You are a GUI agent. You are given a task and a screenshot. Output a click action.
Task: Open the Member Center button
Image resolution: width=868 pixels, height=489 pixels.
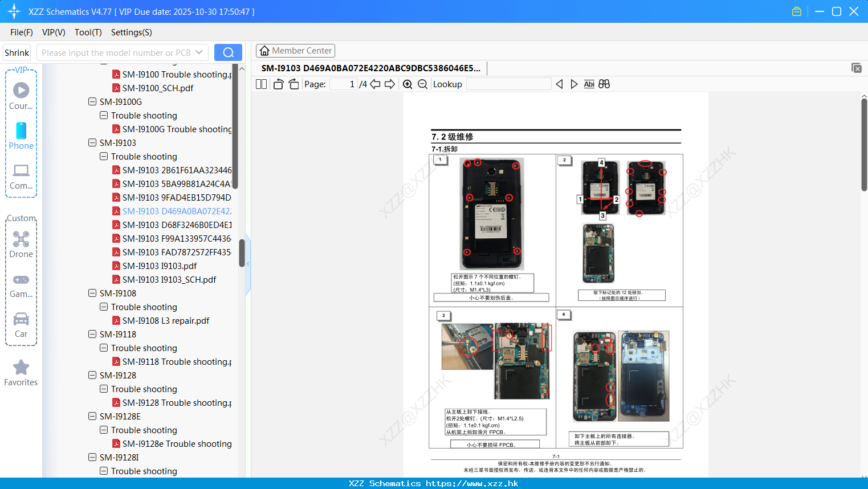295,51
